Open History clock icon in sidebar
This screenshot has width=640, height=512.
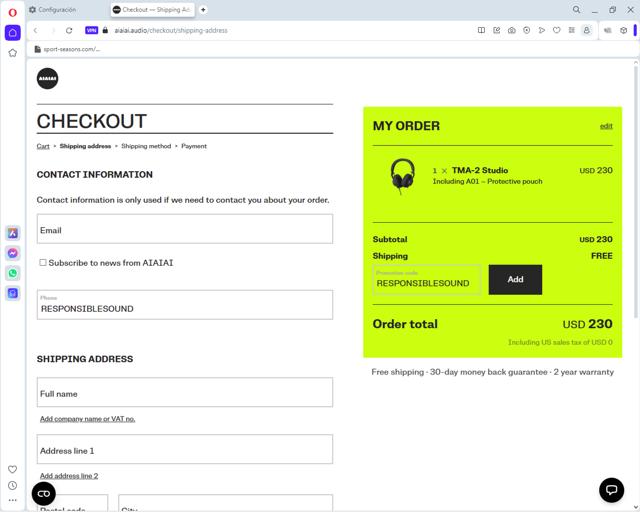pyautogui.click(x=13, y=485)
